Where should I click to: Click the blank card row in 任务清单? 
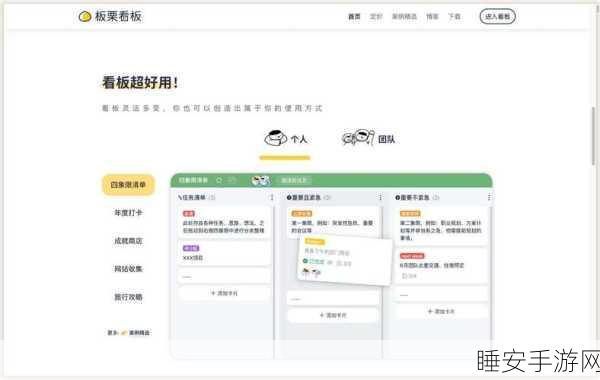click(224, 276)
